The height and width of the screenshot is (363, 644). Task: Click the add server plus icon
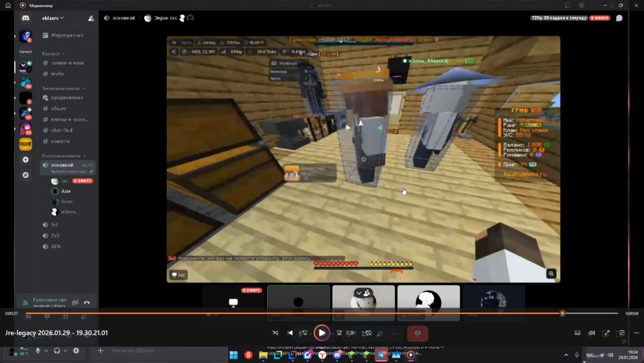coord(26,159)
